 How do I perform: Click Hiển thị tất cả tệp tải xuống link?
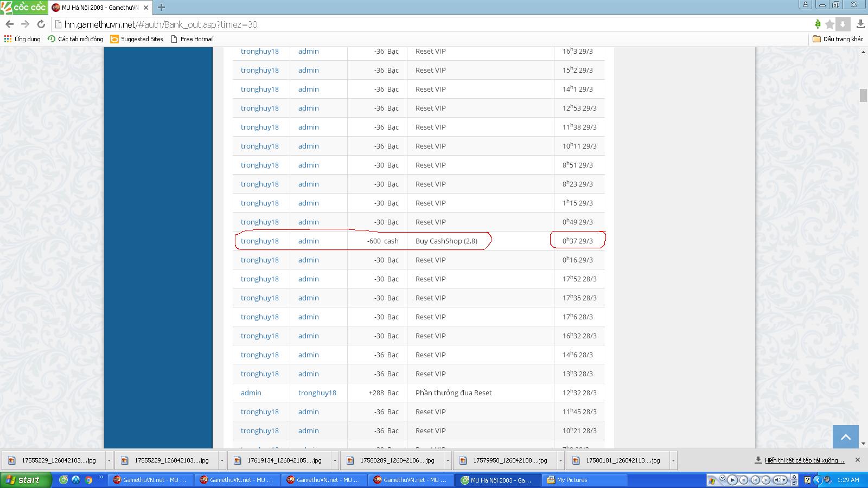click(x=804, y=460)
